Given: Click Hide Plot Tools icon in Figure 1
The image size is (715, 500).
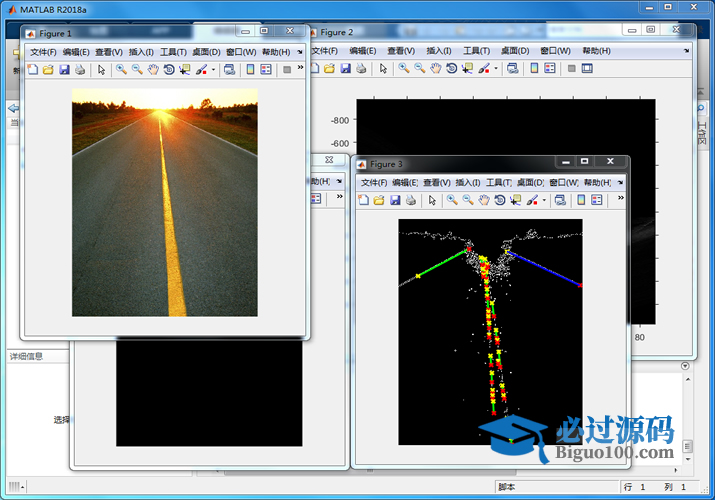Looking at the screenshot, I should [x=287, y=70].
